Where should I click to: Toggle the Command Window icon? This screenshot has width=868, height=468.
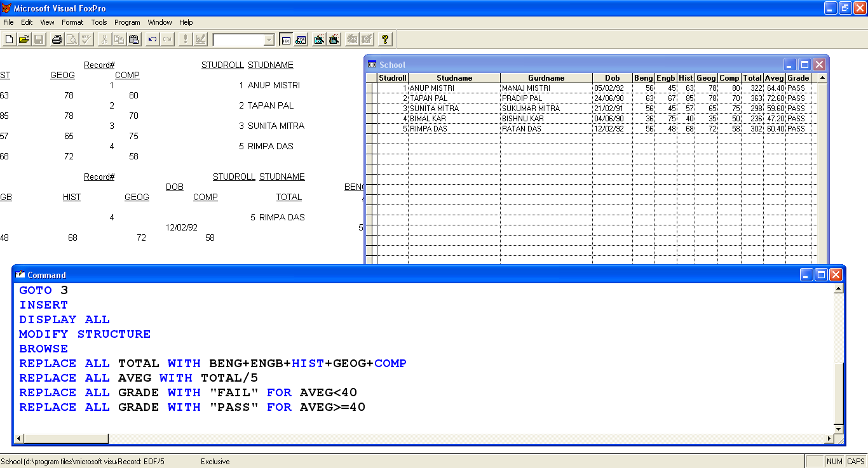click(x=286, y=39)
